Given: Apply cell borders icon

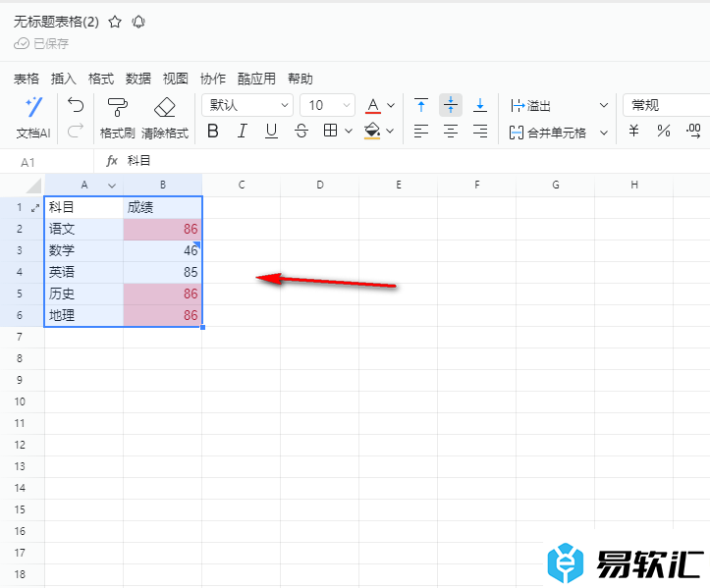Looking at the screenshot, I should coord(331,131).
